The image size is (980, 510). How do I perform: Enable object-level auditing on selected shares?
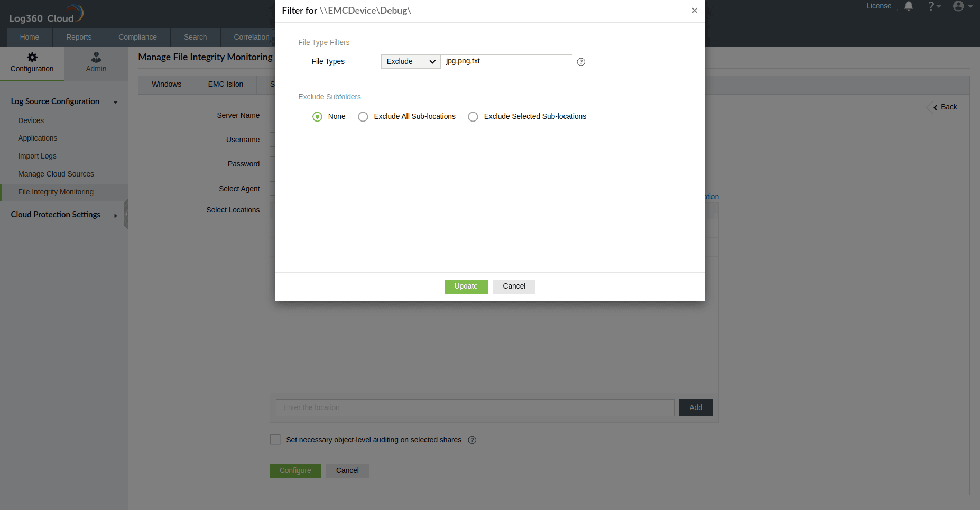pos(275,439)
